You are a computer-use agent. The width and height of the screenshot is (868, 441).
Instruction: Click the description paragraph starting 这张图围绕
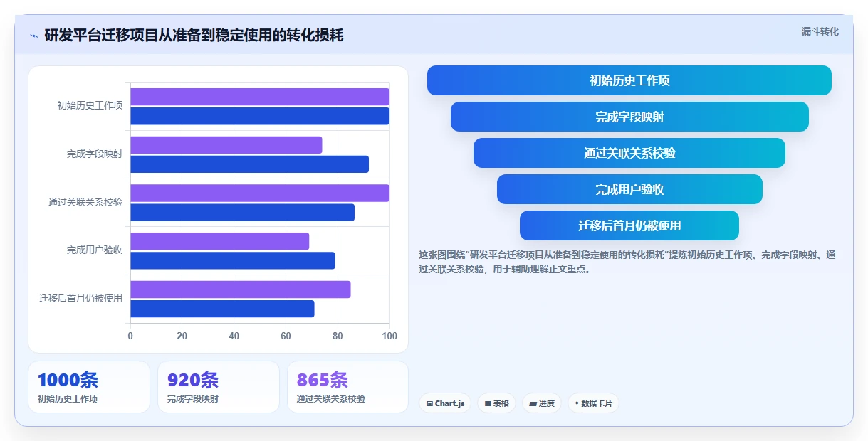tap(627, 262)
